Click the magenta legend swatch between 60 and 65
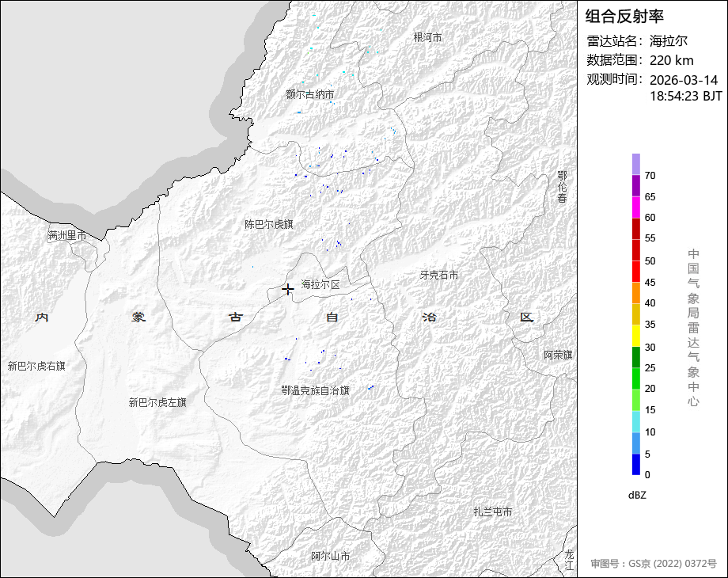The width and height of the screenshot is (728, 578). (636, 207)
